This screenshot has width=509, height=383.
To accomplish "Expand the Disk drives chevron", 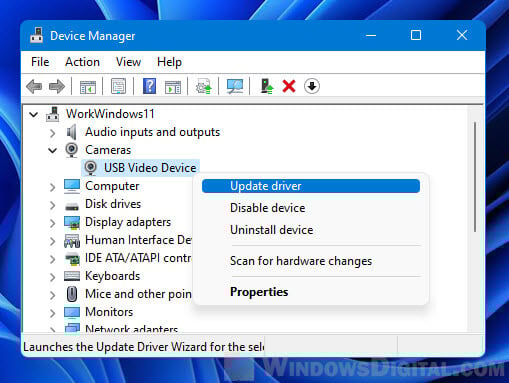I will point(52,205).
